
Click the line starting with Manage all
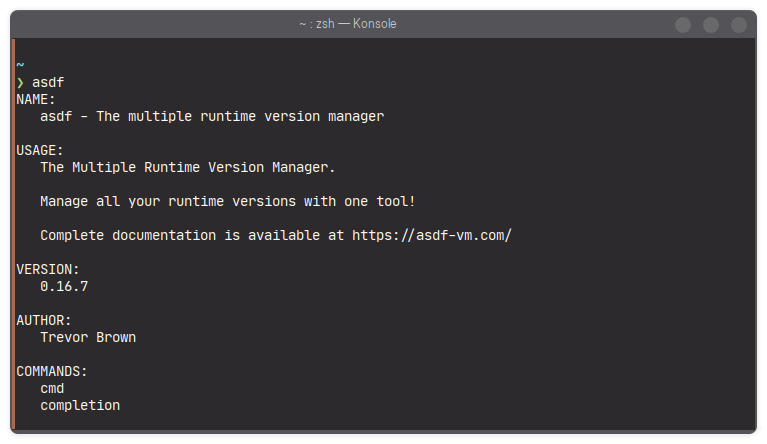tap(227, 201)
